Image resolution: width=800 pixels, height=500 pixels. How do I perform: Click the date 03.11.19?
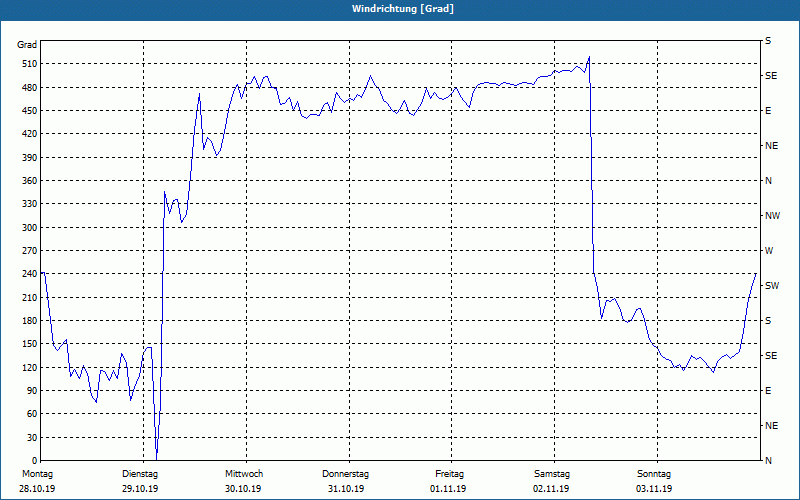pyautogui.click(x=654, y=489)
